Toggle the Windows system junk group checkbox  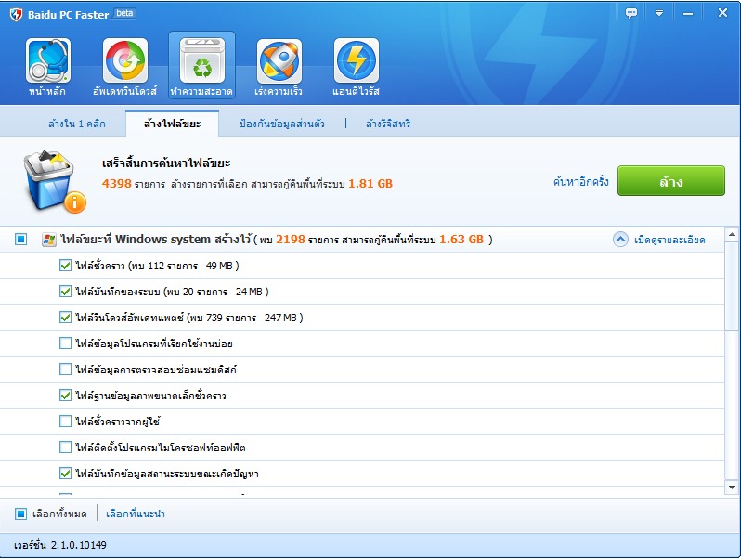pyautogui.click(x=20, y=240)
